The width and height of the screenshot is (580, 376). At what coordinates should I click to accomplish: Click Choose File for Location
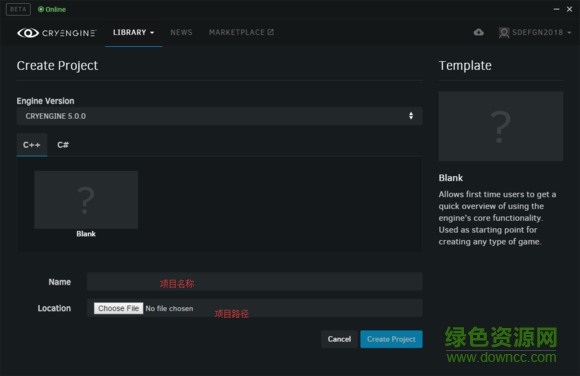tap(118, 308)
